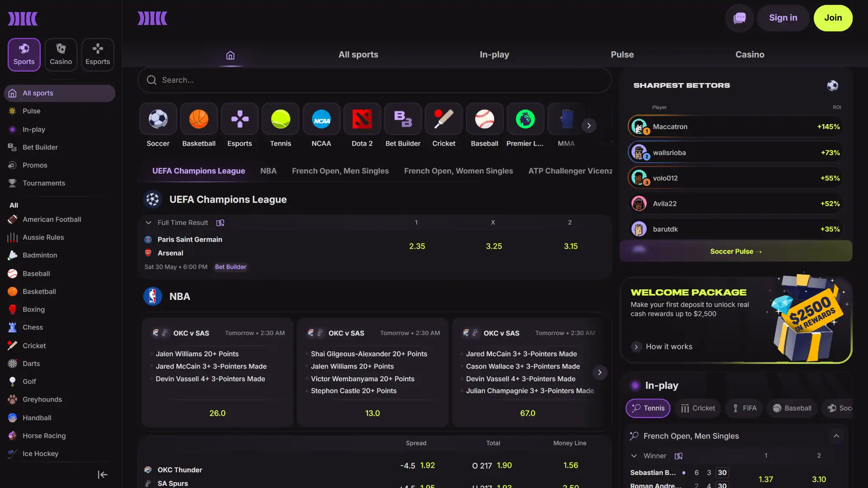Open the Premier League icon

[x=525, y=119]
